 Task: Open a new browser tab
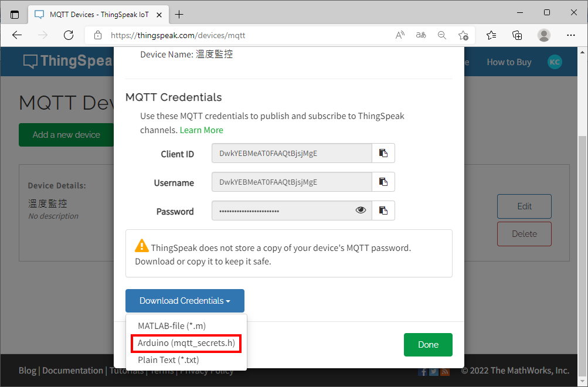pyautogui.click(x=179, y=15)
